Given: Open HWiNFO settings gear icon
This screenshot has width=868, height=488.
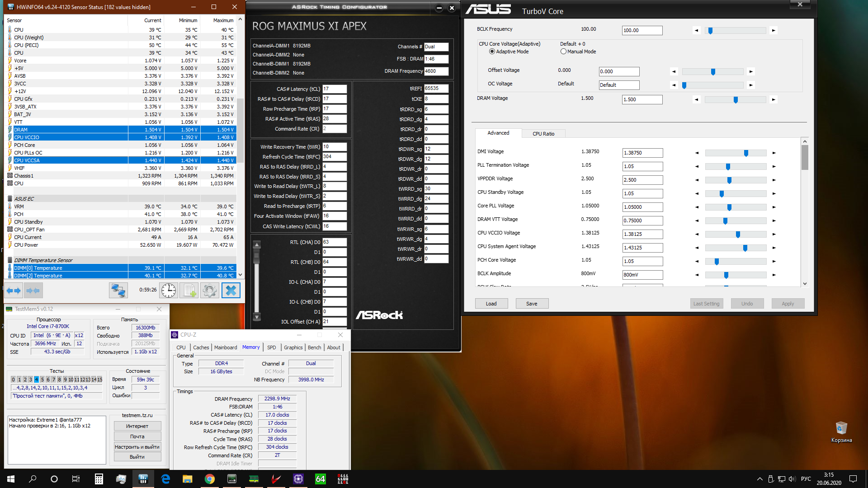Looking at the screenshot, I should click(x=209, y=291).
